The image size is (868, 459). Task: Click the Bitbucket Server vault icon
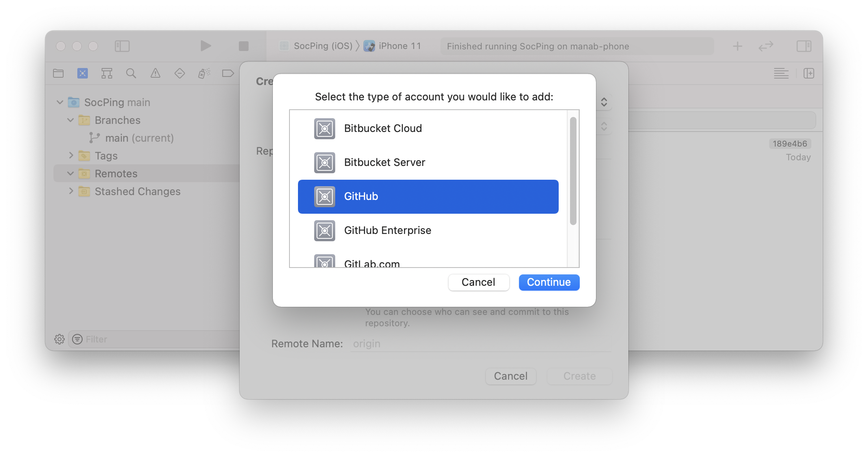[x=325, y=163]
